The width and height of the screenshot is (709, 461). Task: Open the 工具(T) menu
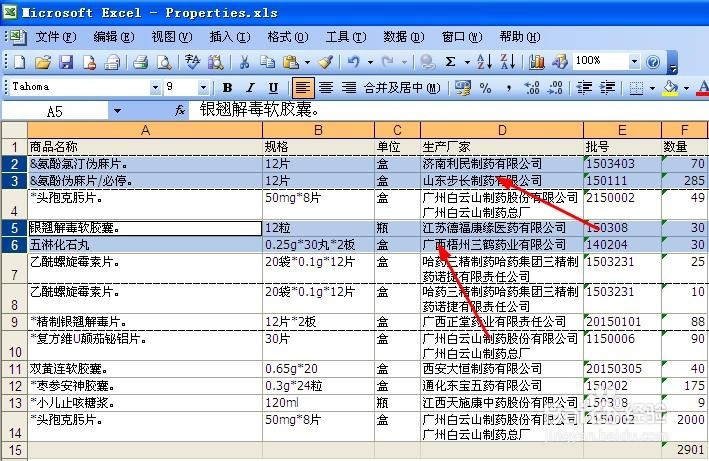click(346, 37)
